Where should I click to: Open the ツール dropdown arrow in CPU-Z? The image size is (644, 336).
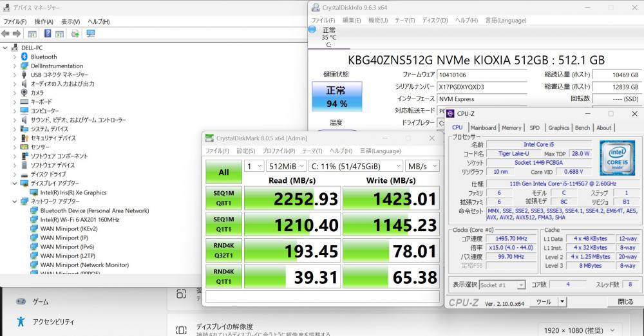(562, 302)
